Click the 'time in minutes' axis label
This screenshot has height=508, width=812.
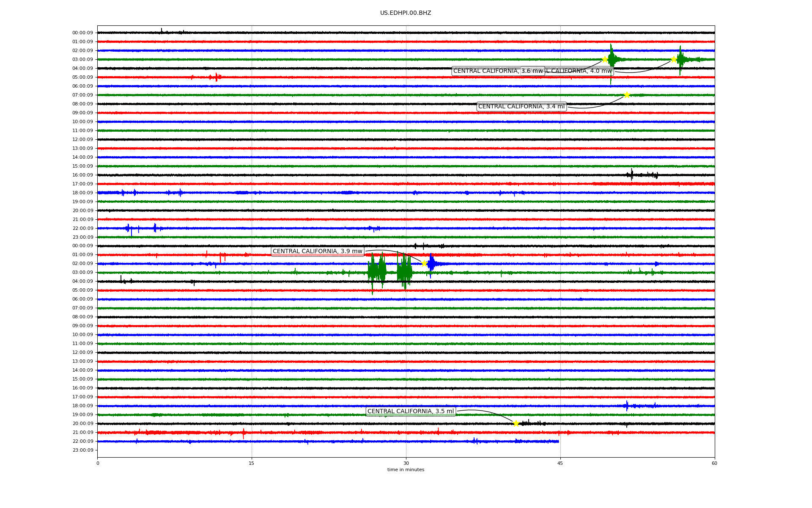click(x=406, y=470)
